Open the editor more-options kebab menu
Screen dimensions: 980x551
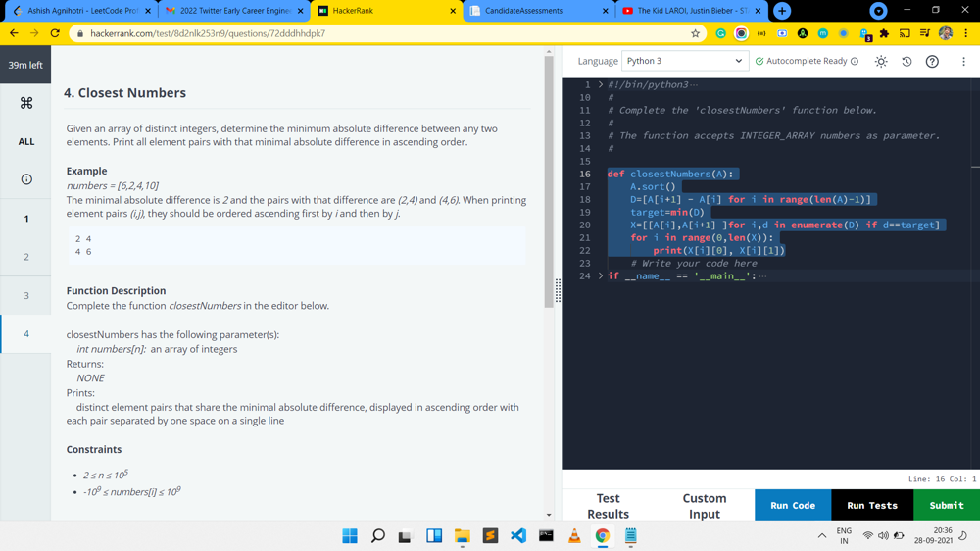coord(963,62)
